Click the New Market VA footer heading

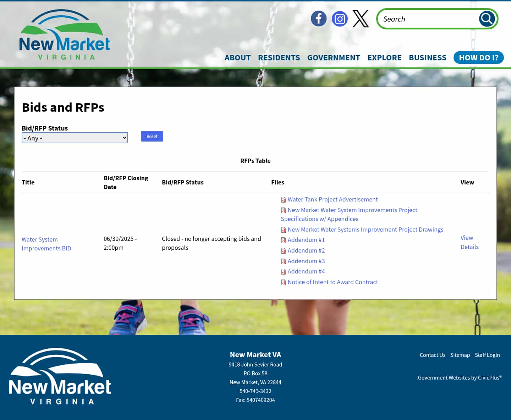(255, 355)
